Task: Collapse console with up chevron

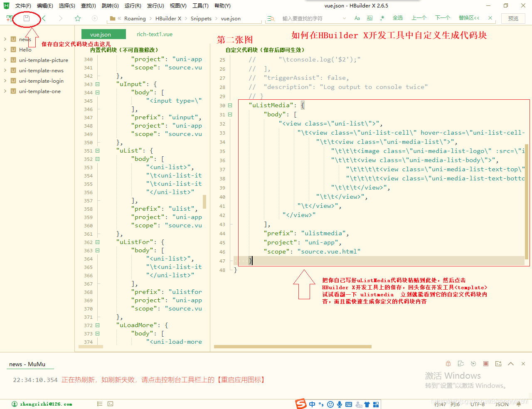Action: [511, 364]
